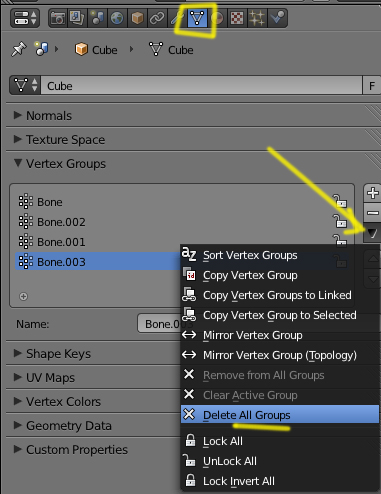Toggle the pin icon beside the breadcrumb
This screenshot has height=494, width=381.
point(19,49)
